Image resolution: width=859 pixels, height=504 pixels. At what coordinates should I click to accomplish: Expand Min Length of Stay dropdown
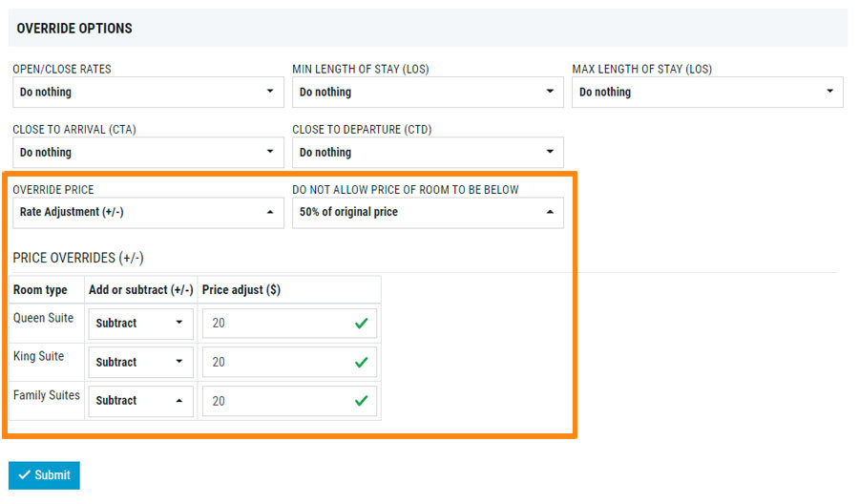click(x=428, y=93)
